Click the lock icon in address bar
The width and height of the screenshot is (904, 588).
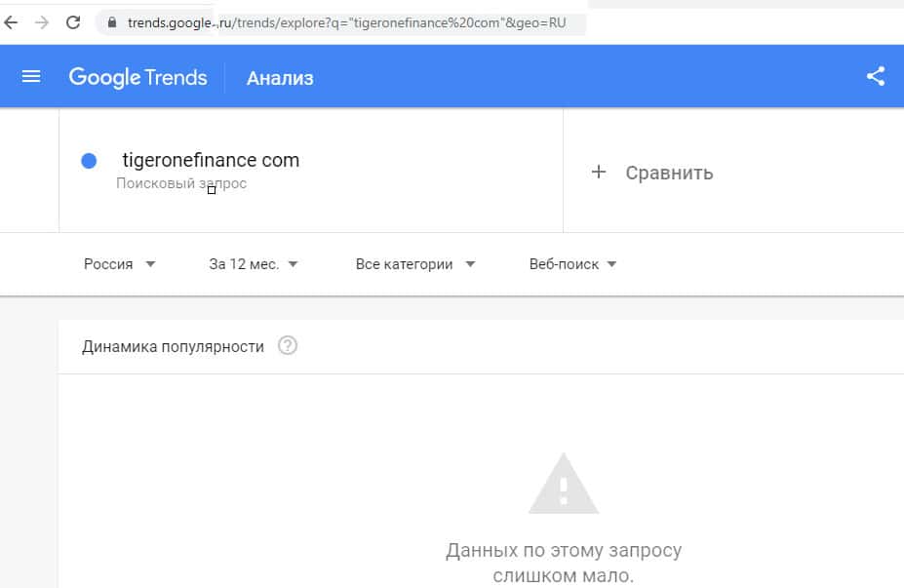click(111, 22)
